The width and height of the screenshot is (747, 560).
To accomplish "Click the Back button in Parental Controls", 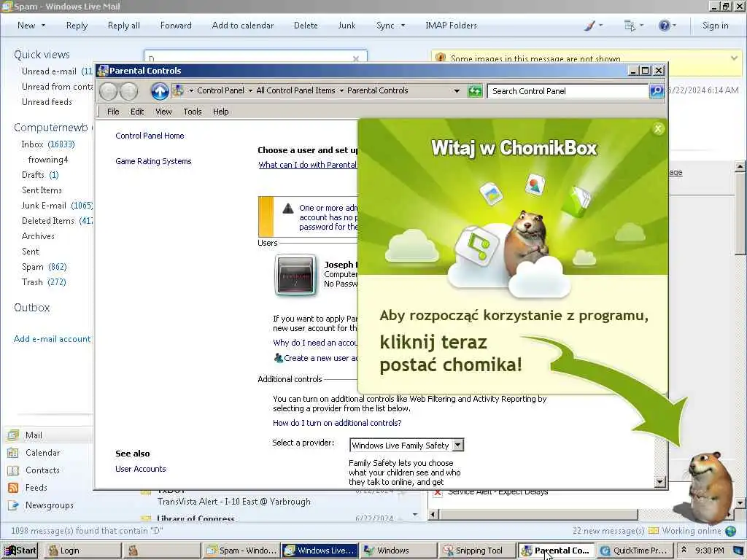I will click(108, 91).
